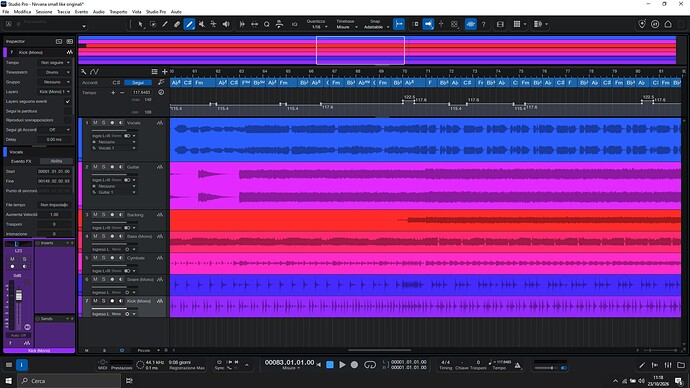Screen dimensions: 690x388
Task: Open the Aiuto menu
Action: coord(176,12)
